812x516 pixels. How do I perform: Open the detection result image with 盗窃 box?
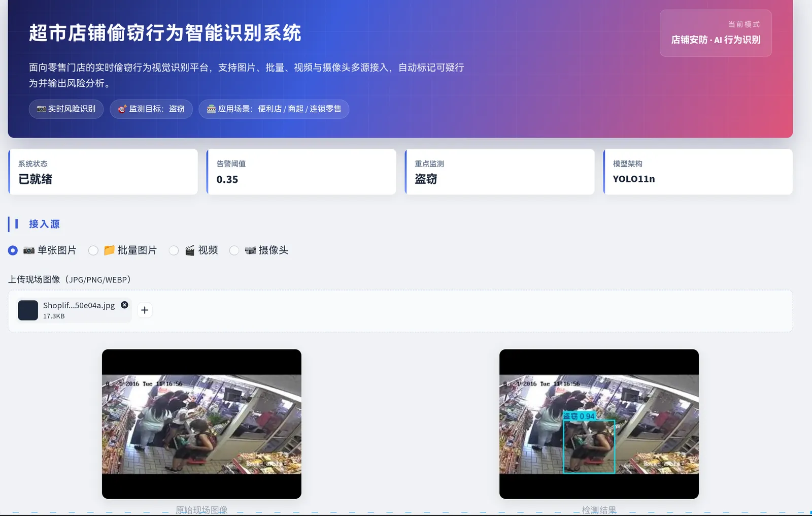tap(599, 424)
